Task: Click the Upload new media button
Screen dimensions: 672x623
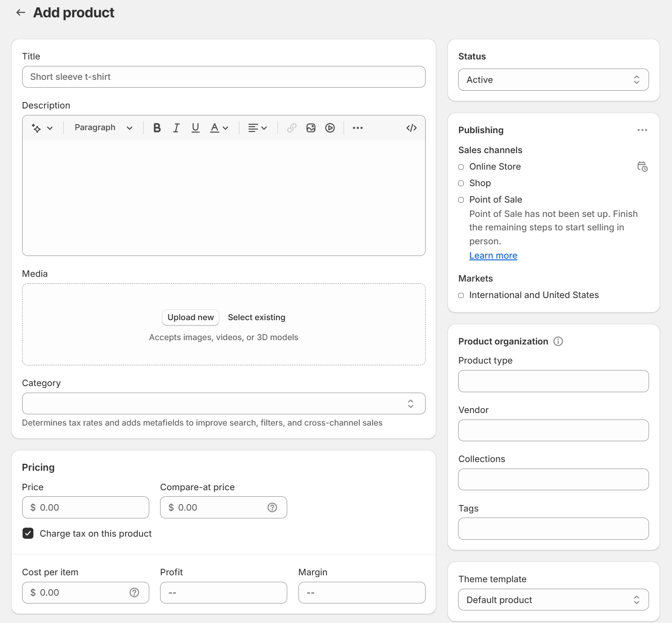Action: (190, 317)
